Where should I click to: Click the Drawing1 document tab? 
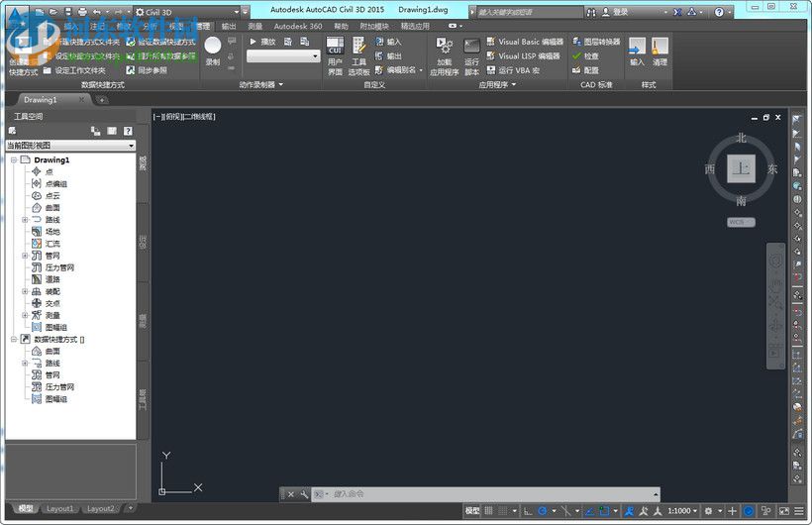coord(41,99)
